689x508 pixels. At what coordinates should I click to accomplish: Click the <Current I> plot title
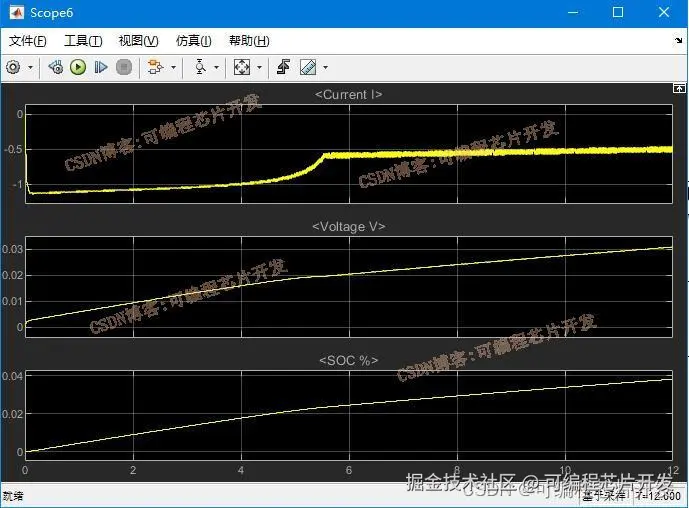pos(348,94)
